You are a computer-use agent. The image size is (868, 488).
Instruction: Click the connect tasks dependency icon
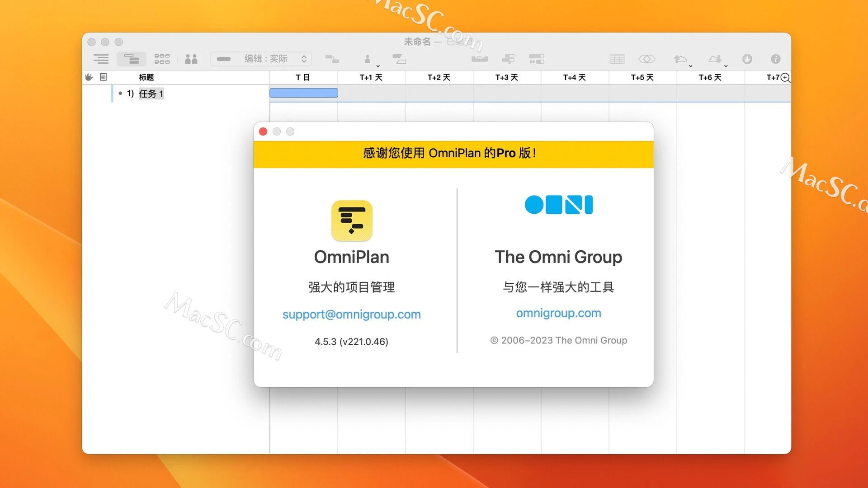[332, 59]
